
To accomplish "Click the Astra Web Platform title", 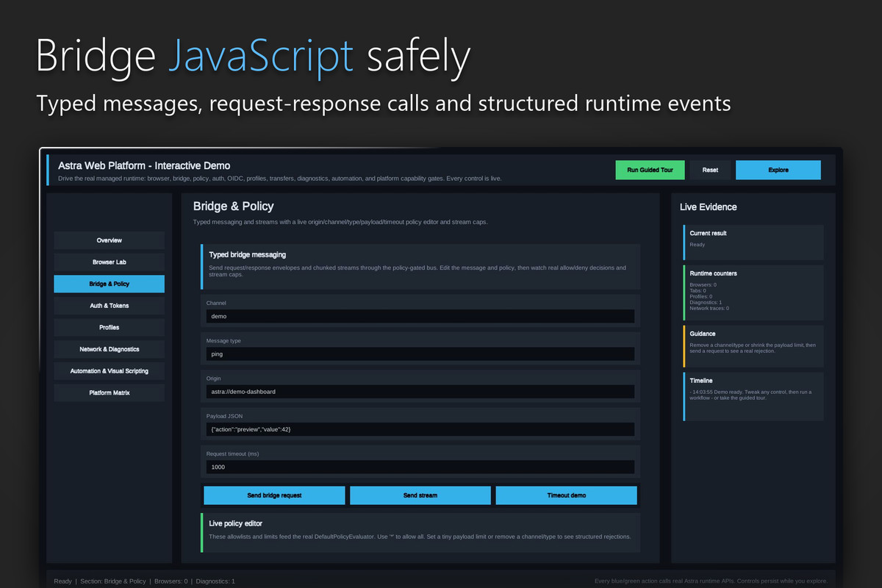I will 144,165.
